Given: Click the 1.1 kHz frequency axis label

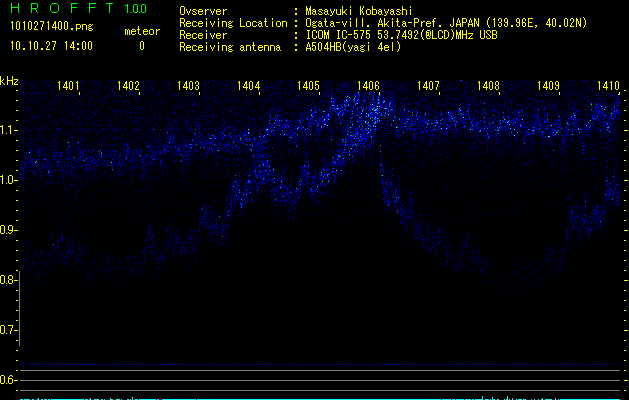Looking at the screenshot, I should click(7, 130).
